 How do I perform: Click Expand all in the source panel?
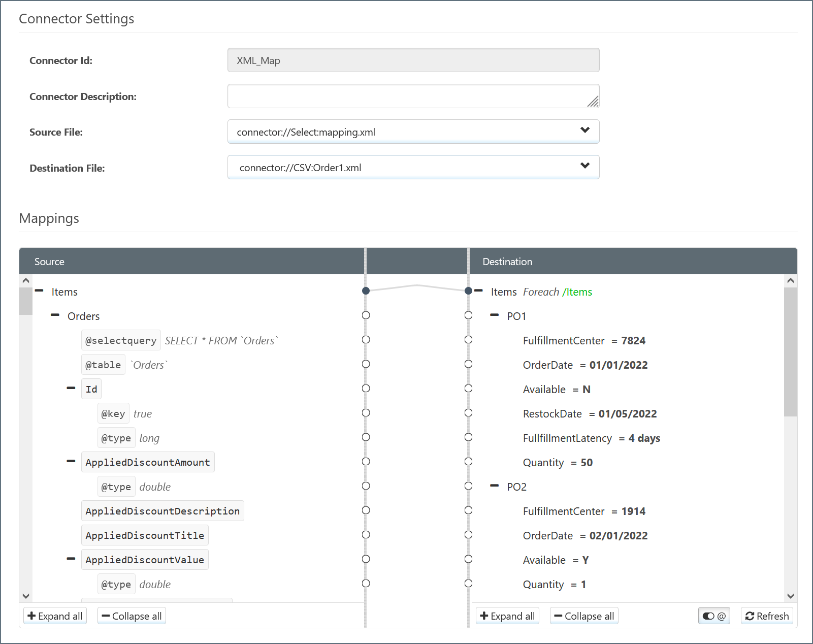click(x=55, y=616)
